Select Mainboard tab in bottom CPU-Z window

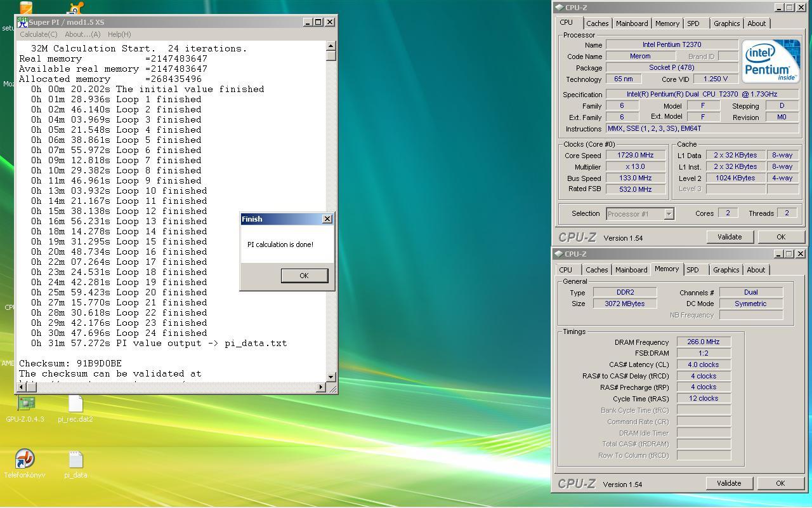point(631,270)
